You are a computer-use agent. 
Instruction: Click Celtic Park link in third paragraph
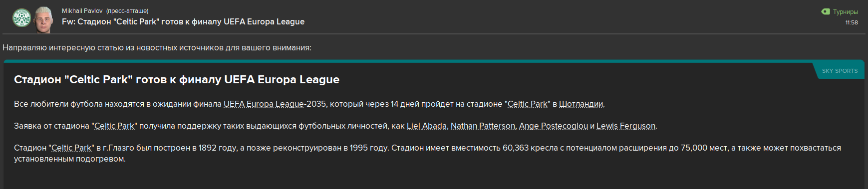click(x=71, y=148)
